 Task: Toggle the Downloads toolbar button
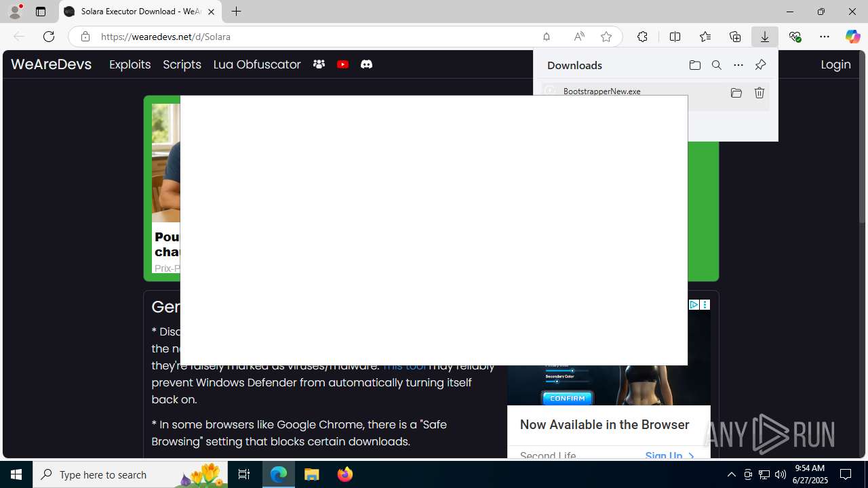point(765,37)
